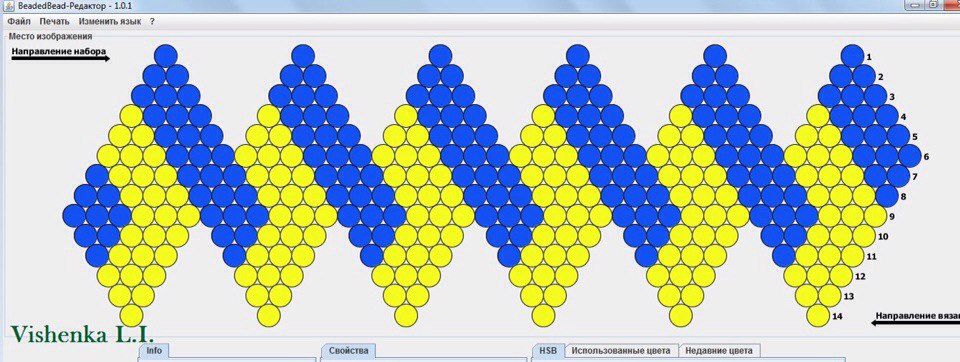Viewport: 960px width, 362px height.
Task: Open the Изменить язык menu
Action: pyautogui.click(x=110, y=21)
